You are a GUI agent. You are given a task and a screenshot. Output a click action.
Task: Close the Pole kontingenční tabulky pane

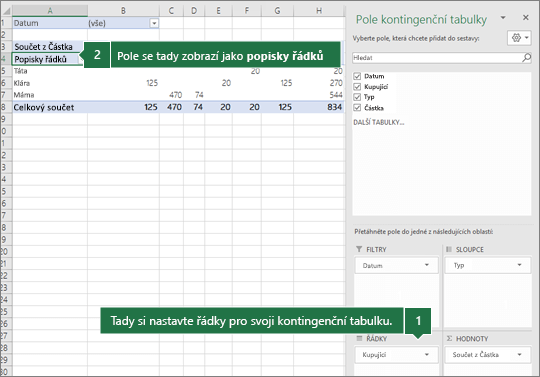coord(526,18)
